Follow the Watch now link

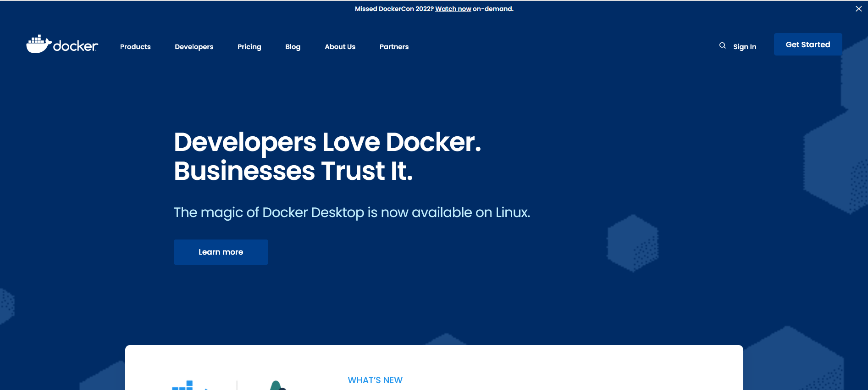[x=453, y=9]
